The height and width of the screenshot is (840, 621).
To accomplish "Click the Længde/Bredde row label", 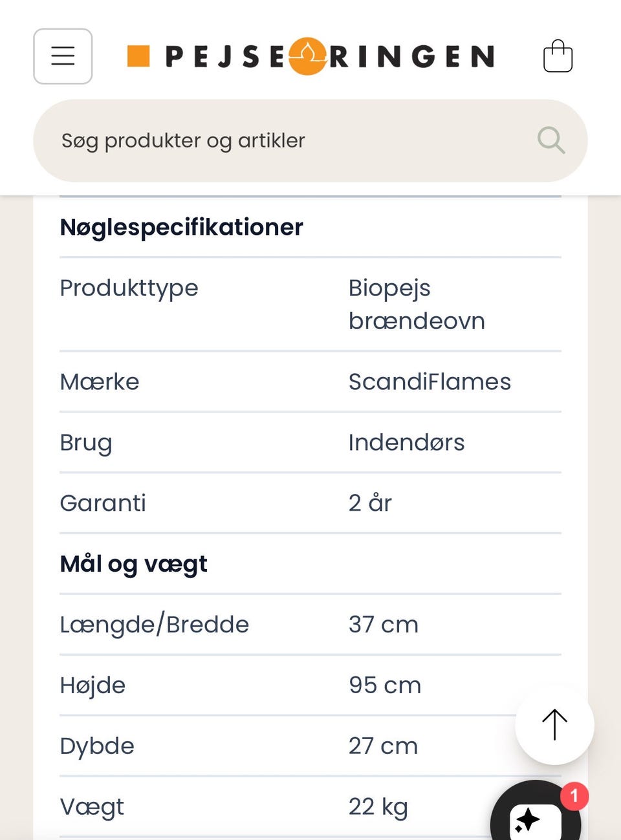I will click(154, 625).
